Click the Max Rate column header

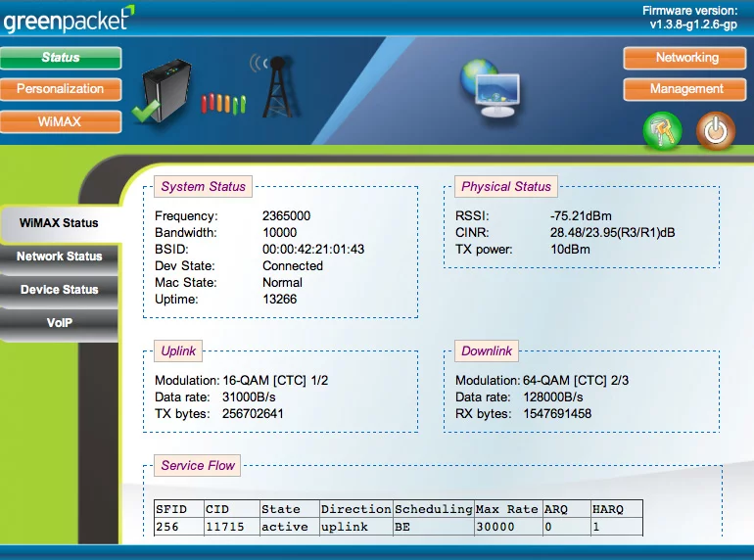coord(506,509)
